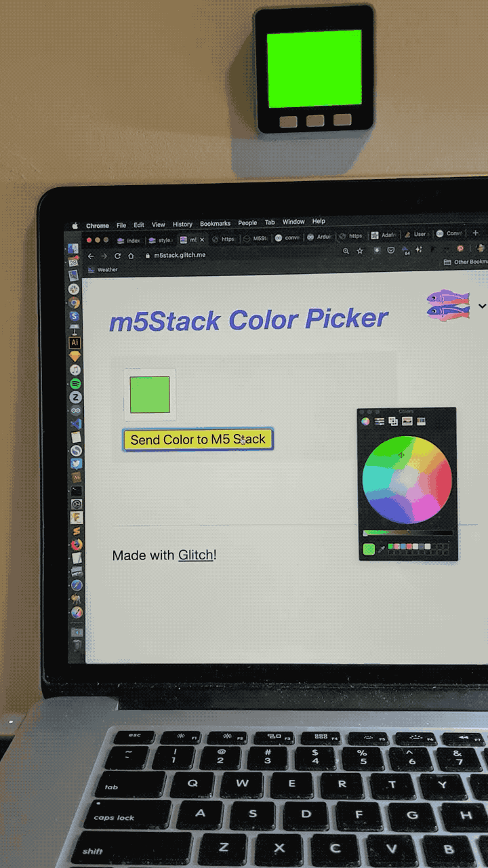Switch to color sliders tab in Colors panel
The width and height of the screenshot is (488, 868).
click(x=380, y=421)
